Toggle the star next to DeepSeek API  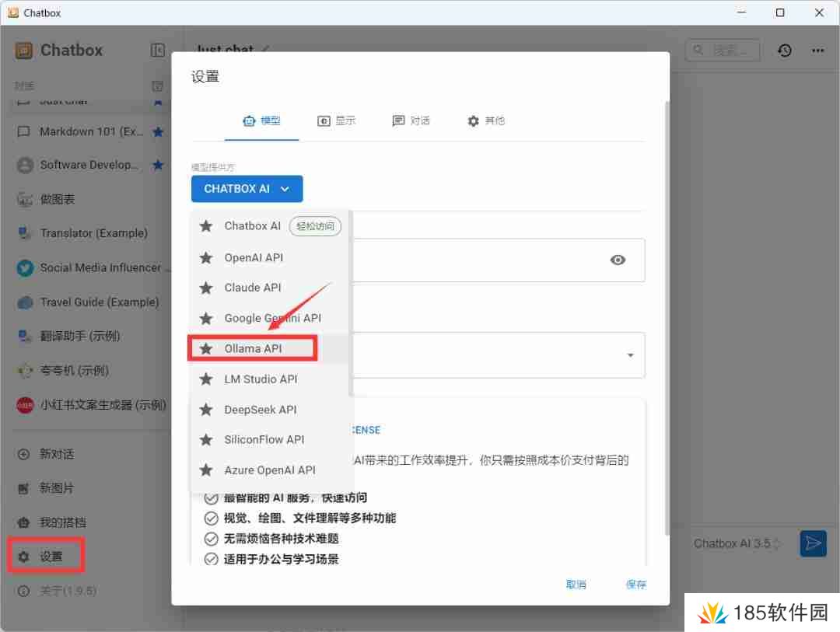tap(206, 409)
